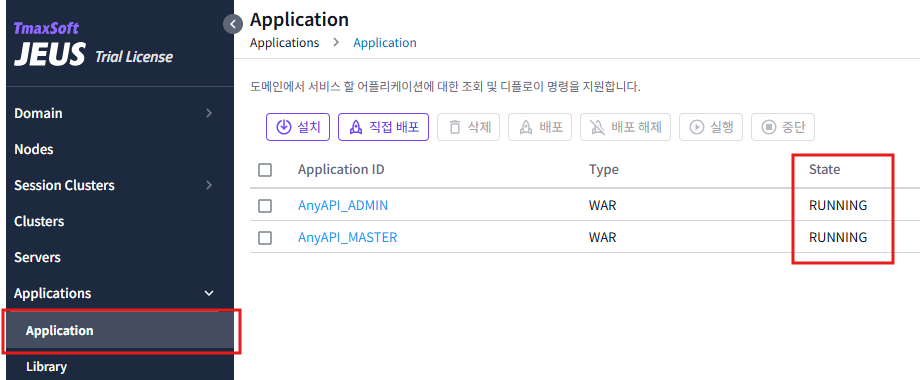Image resolution: width=920 pixels, height=380 pixels.
Task: Click the 배포 해제 undeploy button
Action: coord(625,127)
